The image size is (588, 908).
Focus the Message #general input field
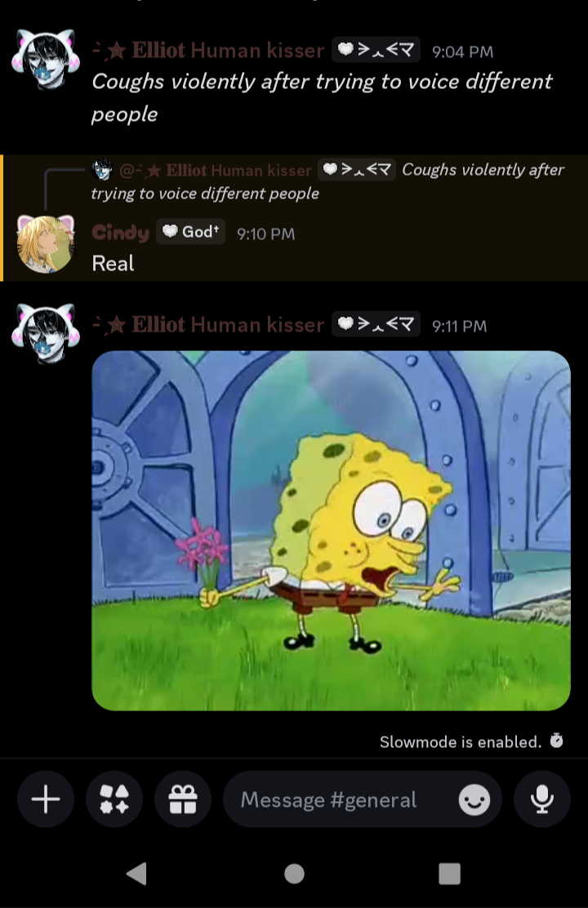[x=362, y=799]
